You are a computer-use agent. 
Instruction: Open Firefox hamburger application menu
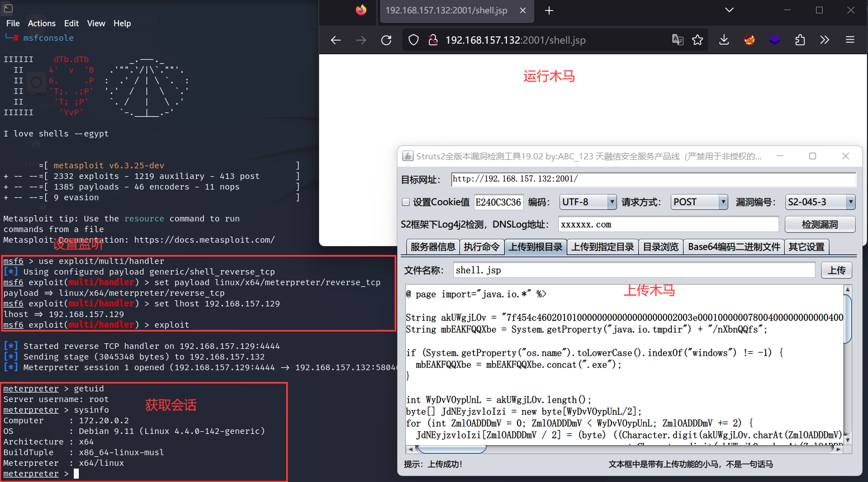pyautogui.click(x=850, y=40)
